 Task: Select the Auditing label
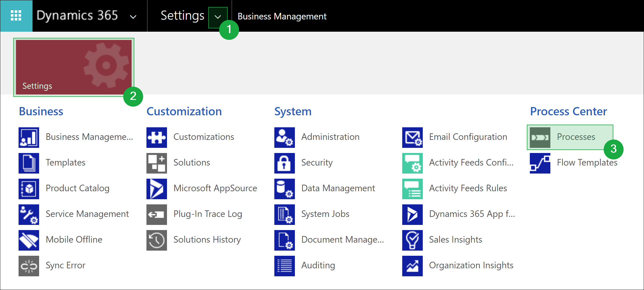[x=318, y=265]
